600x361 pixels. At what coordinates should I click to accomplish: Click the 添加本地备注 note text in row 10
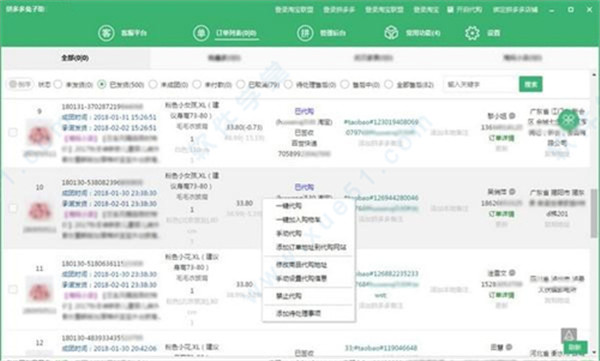pyautogui.click(x=449, y=208)
